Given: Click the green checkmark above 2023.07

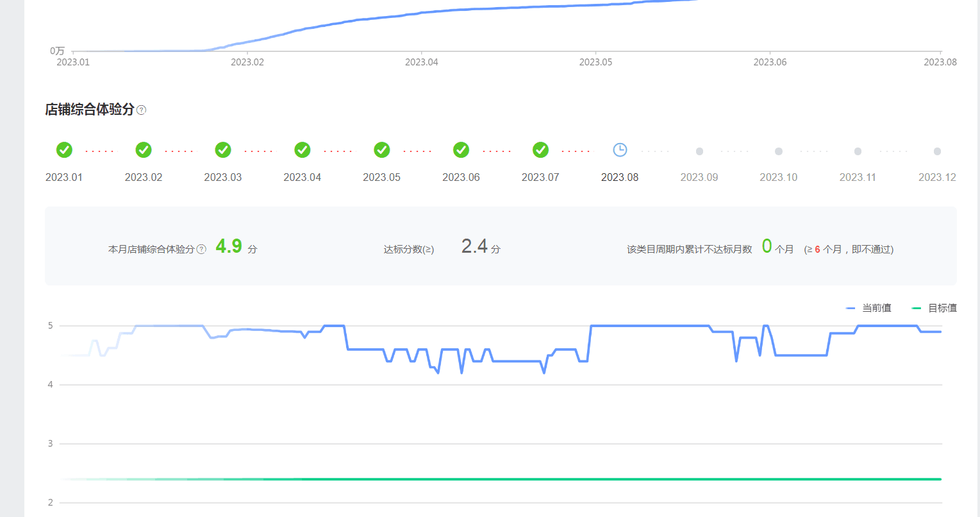Looking at the screenshot, I should (x=541, y=150).
